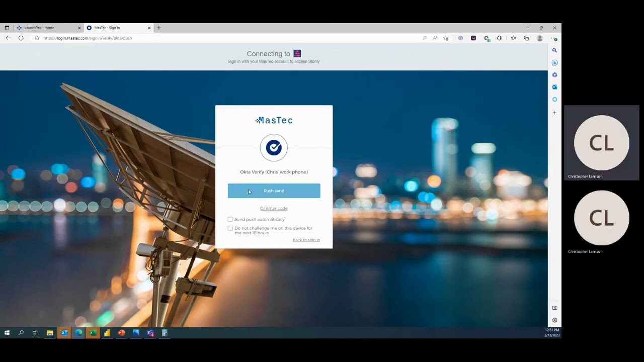Open Photos app from the taskbar
This screenshot has height=362, width=644.
pyautogui.click(x=136, y=333)
